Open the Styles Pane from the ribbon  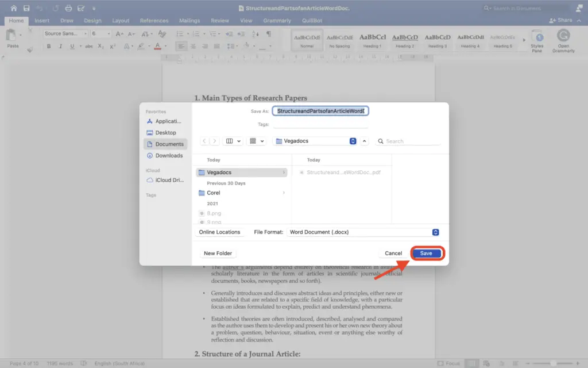point(537,41)
